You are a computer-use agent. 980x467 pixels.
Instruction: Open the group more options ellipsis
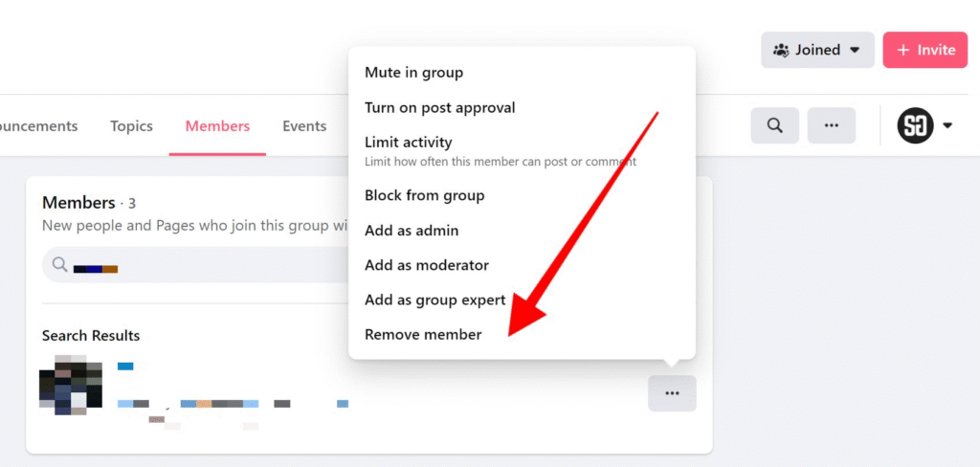click(x=832, y=125)
